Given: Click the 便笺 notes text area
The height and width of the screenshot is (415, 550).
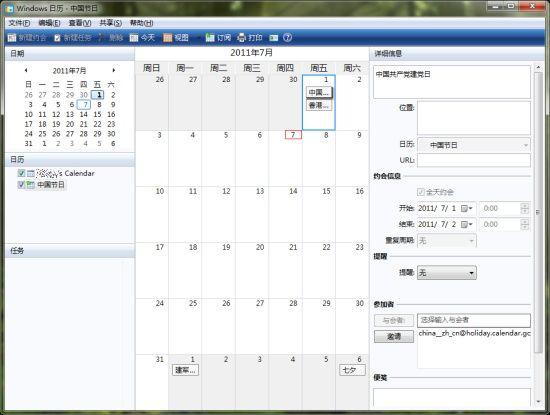Looking at the screenshot, I should click(x=452, y=398).
